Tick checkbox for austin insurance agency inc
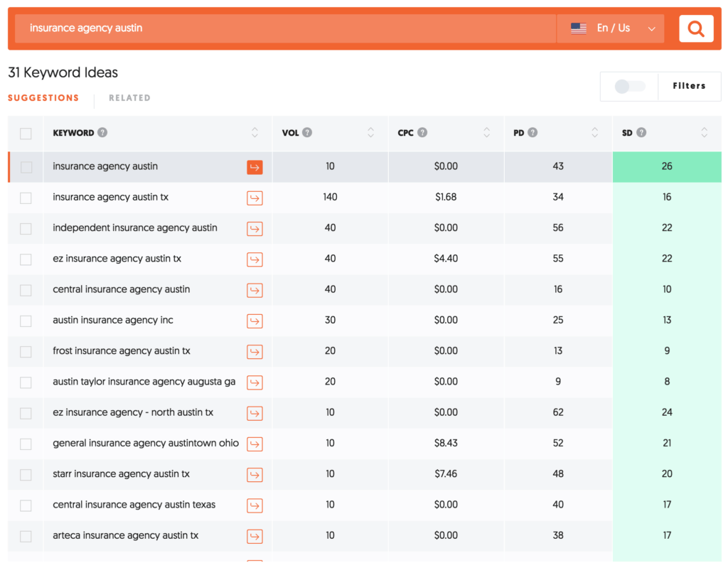 click(x=26, y=321)
